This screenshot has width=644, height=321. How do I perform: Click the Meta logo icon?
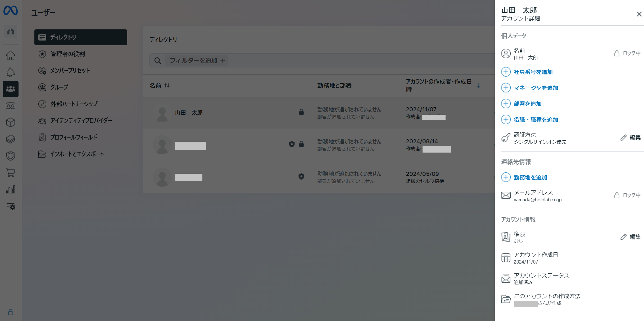pos(11,11)
